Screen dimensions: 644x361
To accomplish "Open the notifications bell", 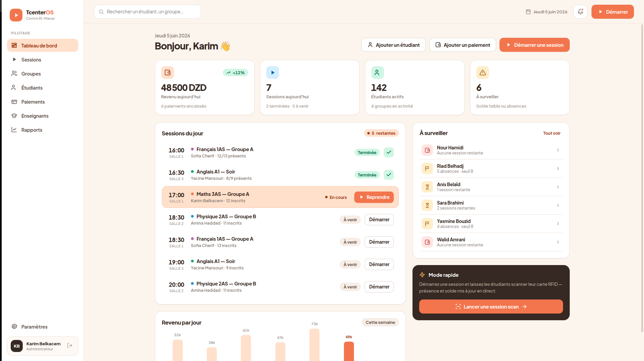I will (580, 12).
